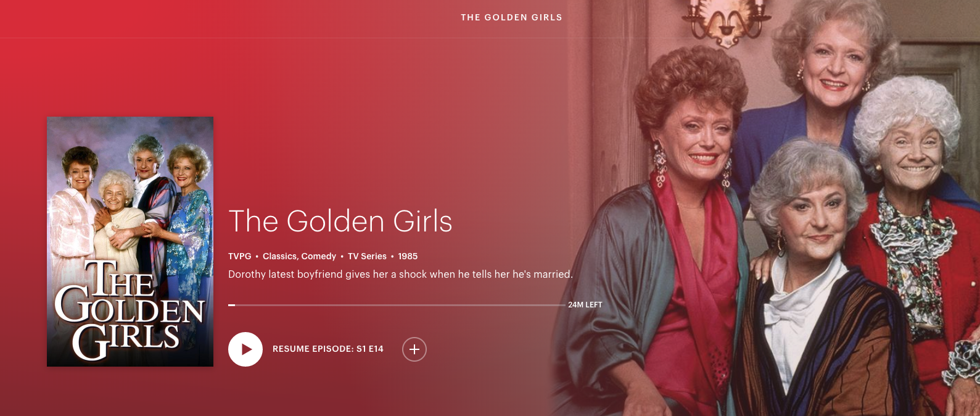The width and height of the screenshot is (980, 416).
Task: Open the Classics genre link
Action: (279, 256)
